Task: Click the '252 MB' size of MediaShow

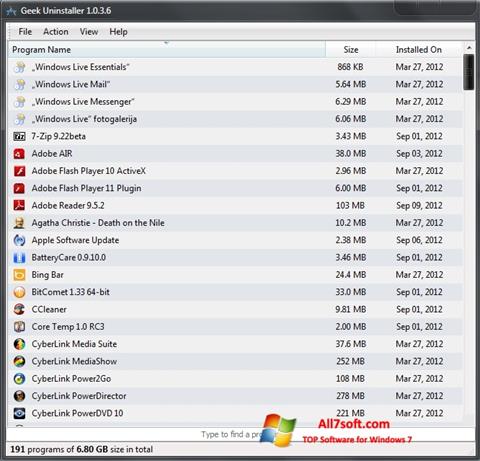Action: (x=350, y=362)
